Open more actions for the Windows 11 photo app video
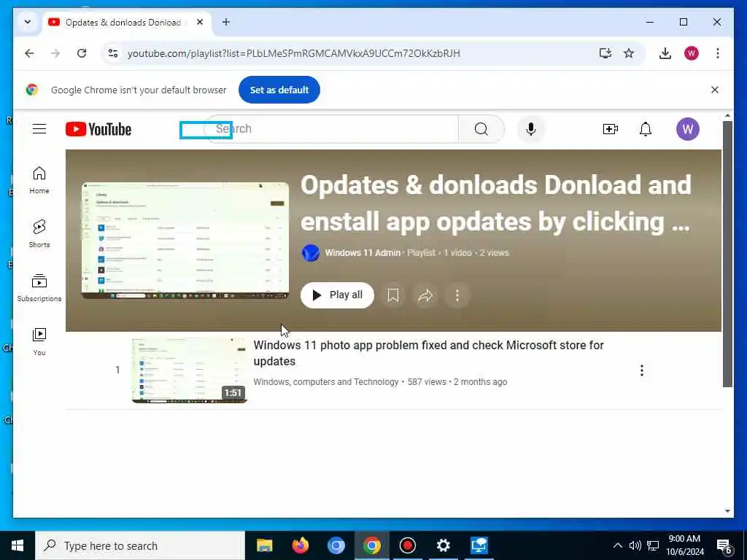747x560 pixels. pos(642,370)
